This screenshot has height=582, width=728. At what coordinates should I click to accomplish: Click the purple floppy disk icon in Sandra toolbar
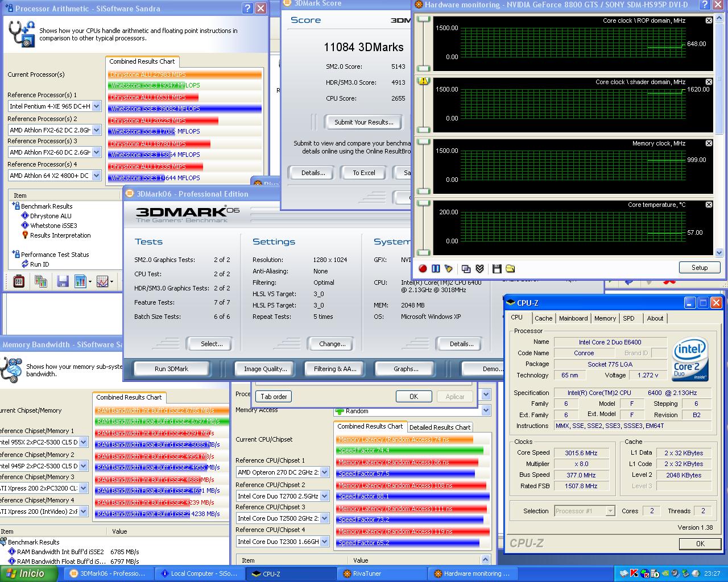coord(63,281)
